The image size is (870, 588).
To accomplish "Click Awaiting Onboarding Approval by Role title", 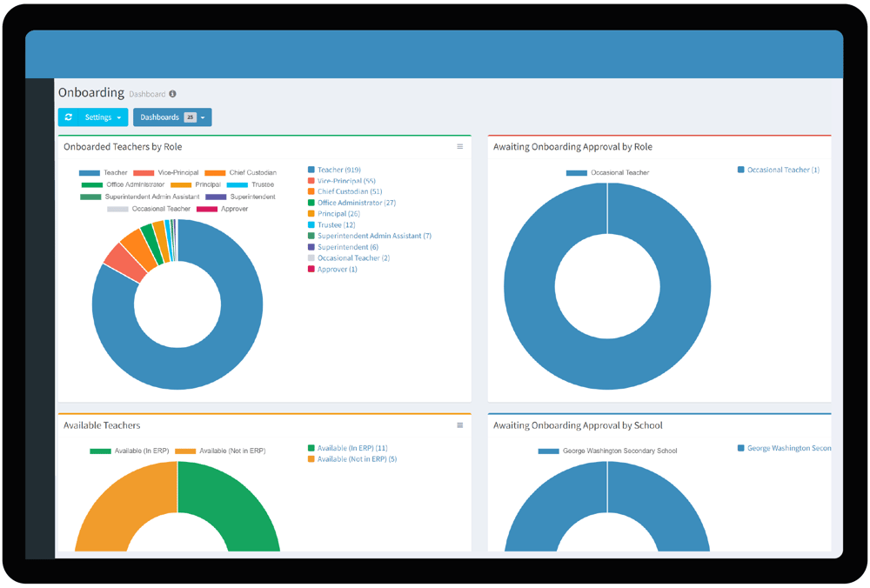I will point(572,147).
